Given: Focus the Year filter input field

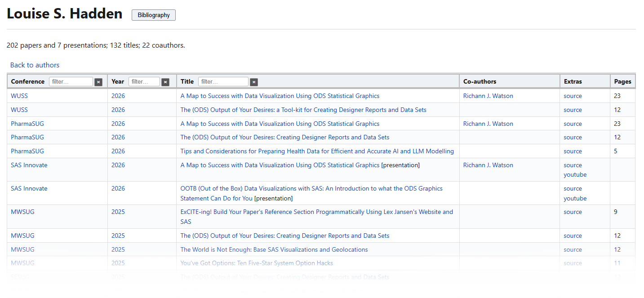Looking at the screenshot, I should click(144, 82).
